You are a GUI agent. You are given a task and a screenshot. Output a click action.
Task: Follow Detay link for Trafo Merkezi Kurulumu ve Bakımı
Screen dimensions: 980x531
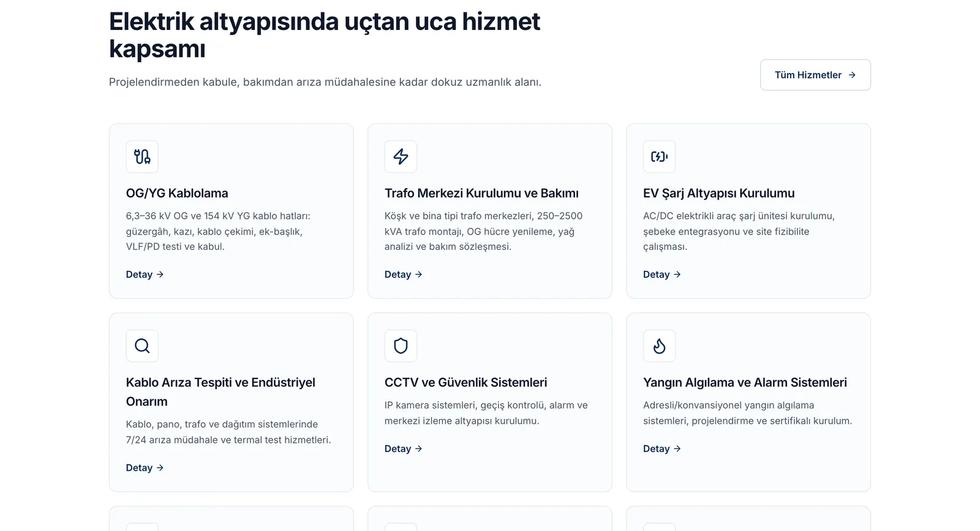pos(404,274)
